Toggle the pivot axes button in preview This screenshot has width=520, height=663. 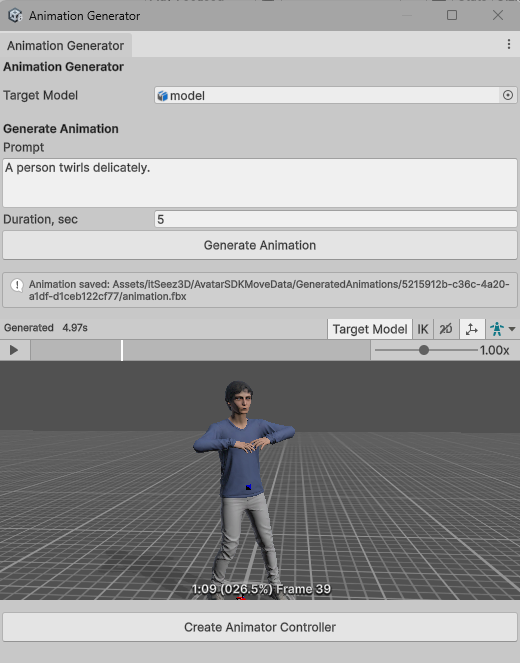tap(472, 329)
